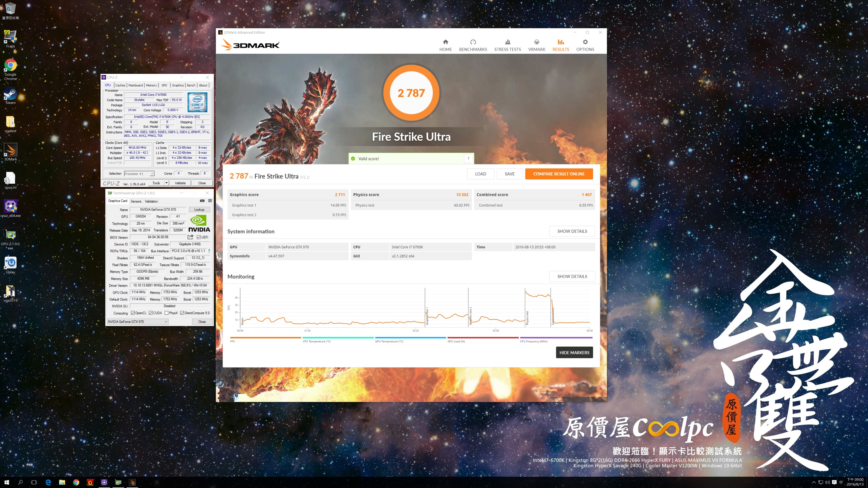
Task: Open the HOME section in 3DMark
Action: point(446,45)
